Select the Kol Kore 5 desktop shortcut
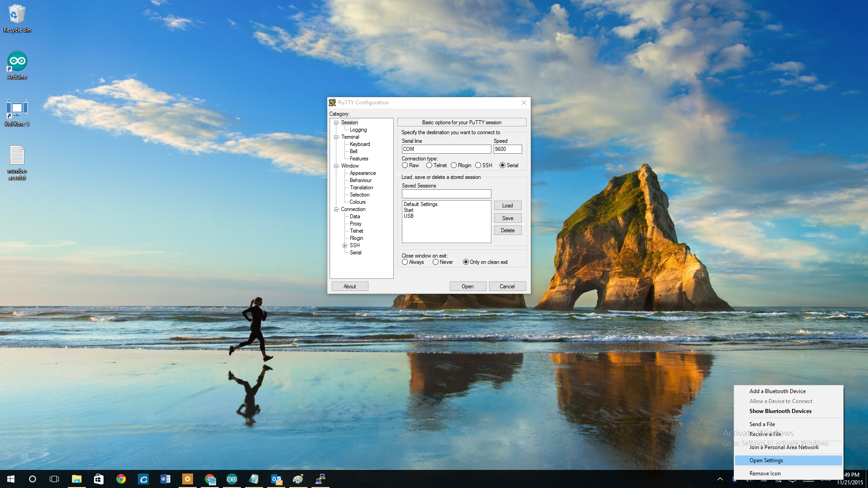868x488 pixels. [17, 113]
